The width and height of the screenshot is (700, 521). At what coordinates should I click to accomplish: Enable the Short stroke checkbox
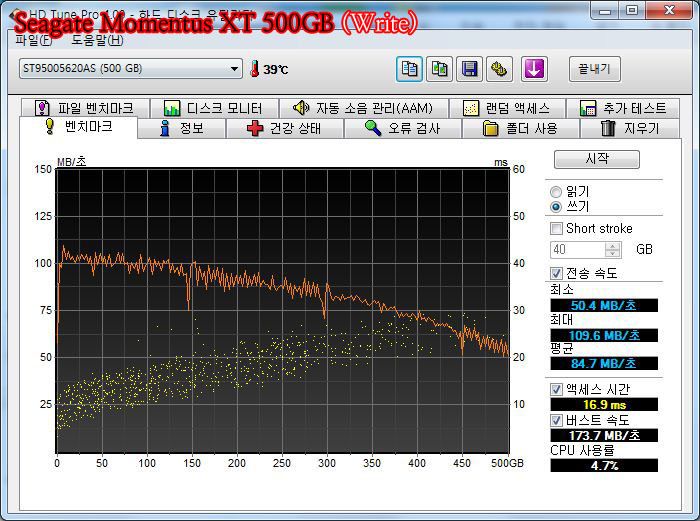556,229
